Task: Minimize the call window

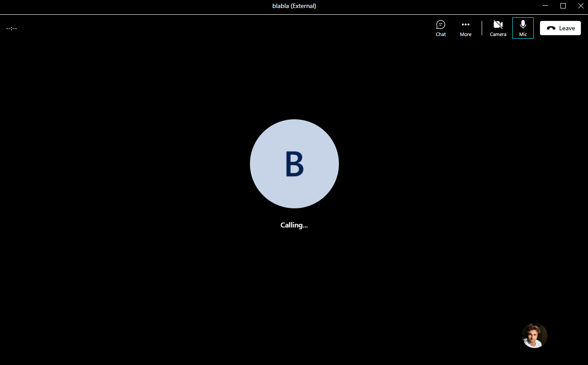Action: 545,6
